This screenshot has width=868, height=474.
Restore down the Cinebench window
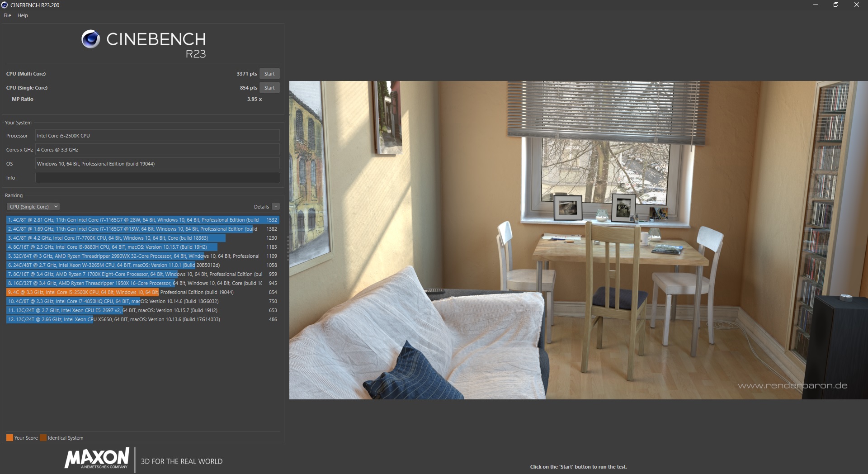pyautogui.click(x=836, y=5)
